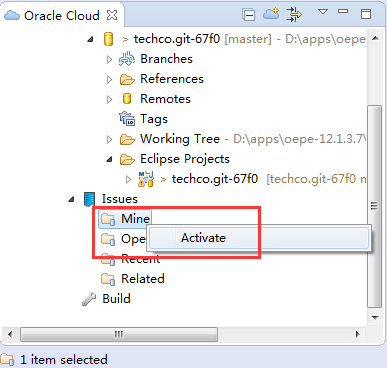Select the Tags icon
The height and width of the screenshot is (368, 387).
click(x=127, y=119)
